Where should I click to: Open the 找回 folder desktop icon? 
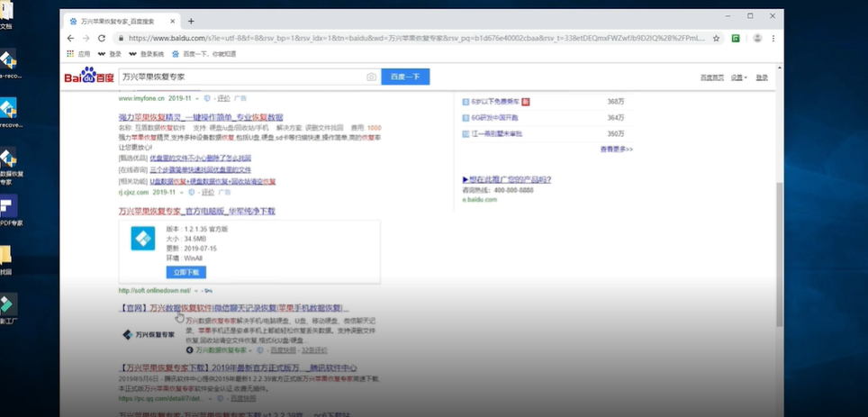pyautogui.click(x=5, y=260)
